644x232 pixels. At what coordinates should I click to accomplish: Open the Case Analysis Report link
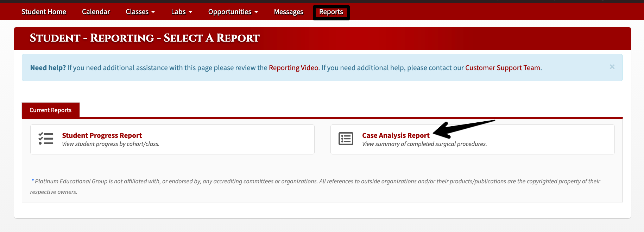pyautogui.click(x=396, y=135)
